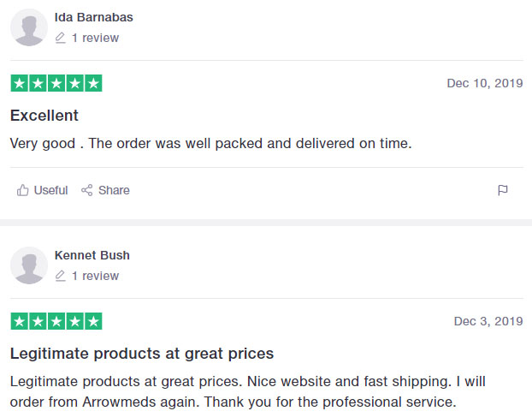Click the thumbs-up icon on Ida's review
Screen dimensions: 532x417
point(23,190)
